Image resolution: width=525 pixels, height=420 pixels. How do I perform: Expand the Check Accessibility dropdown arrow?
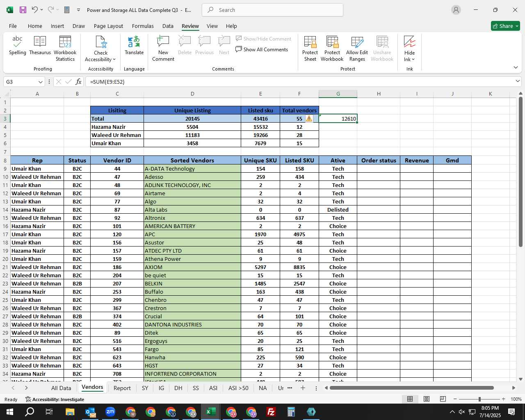pos(114,59)
